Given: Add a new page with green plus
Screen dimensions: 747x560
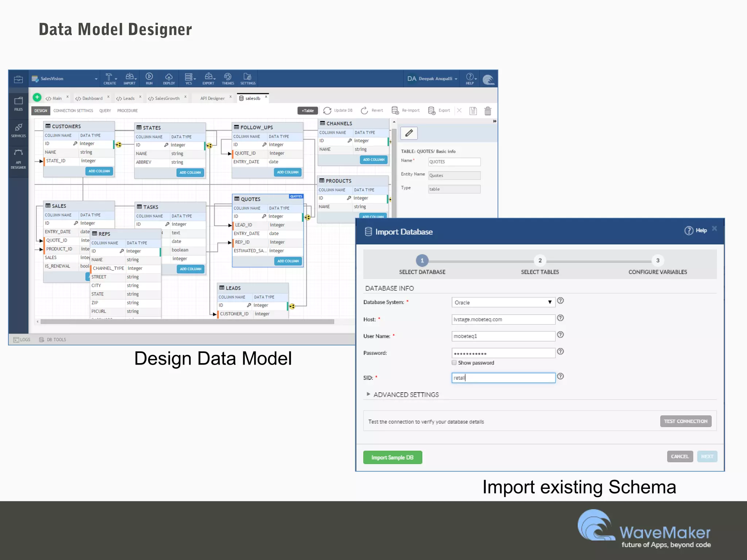Looking at the screenshot, I should (x=37, y=97).
